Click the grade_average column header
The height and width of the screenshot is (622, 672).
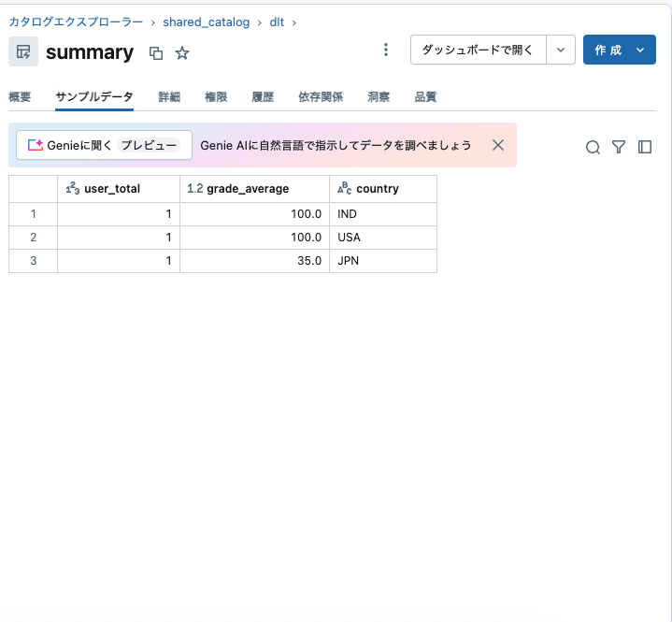coord(254,189)
